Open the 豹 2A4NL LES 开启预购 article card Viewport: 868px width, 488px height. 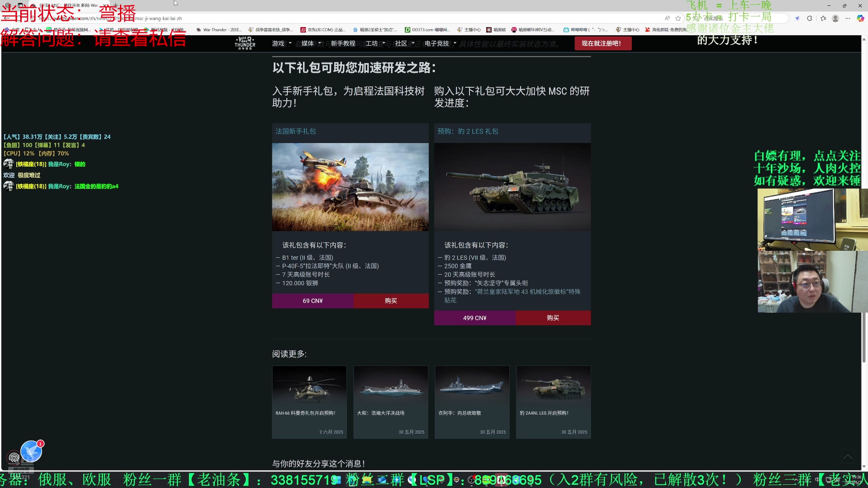[553, 402]
